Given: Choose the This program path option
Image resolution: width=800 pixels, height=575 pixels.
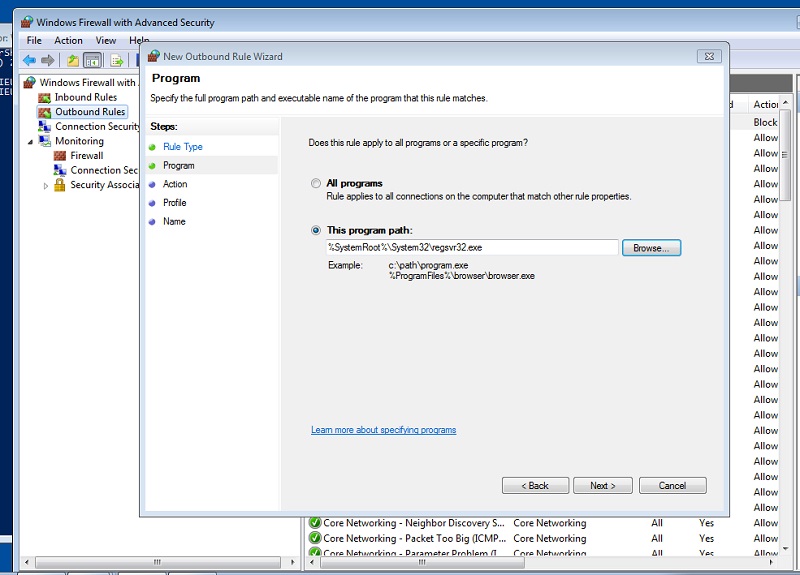Looking at the screenshot, I should pos(316,231).
